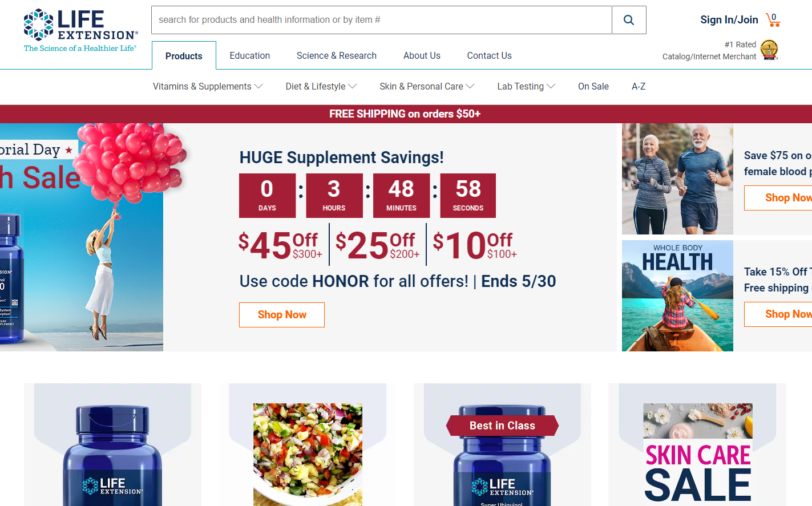Open the Skin & Personal Care dropdown
Screen dimensions: 812x506
click(x=427, y=87)
